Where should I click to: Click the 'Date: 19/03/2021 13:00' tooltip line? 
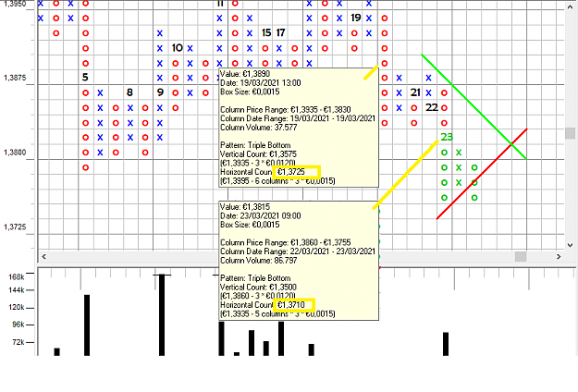point(261,82)
